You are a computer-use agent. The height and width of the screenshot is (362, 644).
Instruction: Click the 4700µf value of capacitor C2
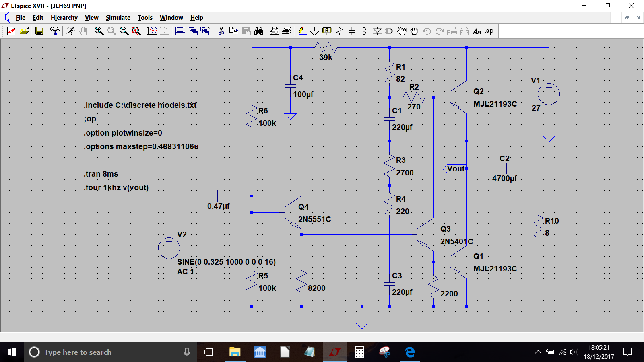pos(504,178)
